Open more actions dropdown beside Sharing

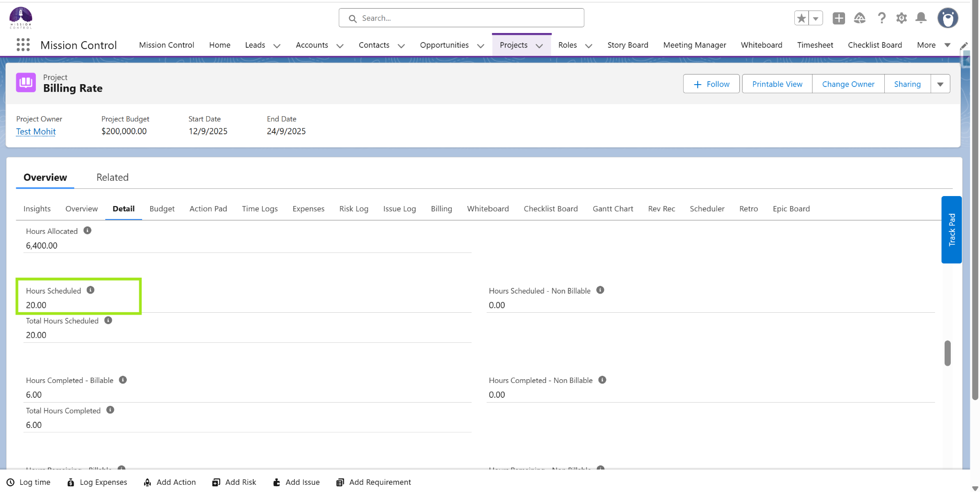point(940,84)
